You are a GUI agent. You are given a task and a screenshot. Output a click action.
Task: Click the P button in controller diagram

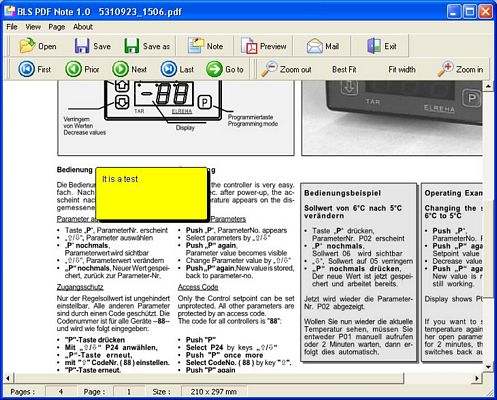pos(205,102)
